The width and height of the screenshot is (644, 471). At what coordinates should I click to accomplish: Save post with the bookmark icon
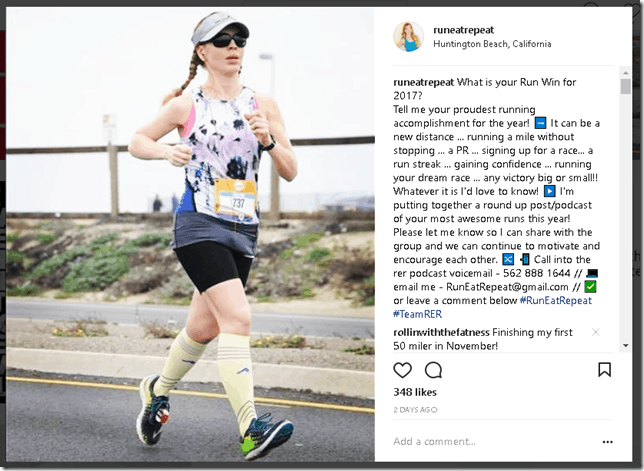[604, 370]
